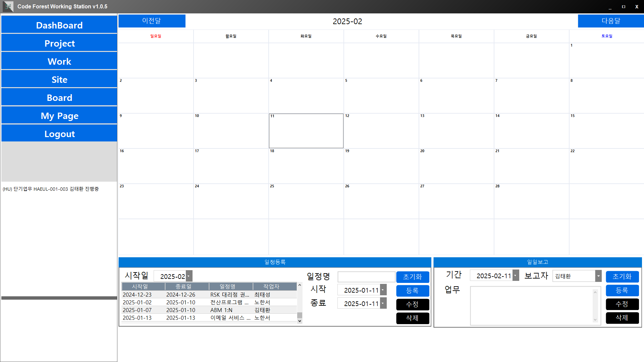Open the Site menu item
Image resolution: width=644 pixels, height=362 pixels.
point(59,79)
